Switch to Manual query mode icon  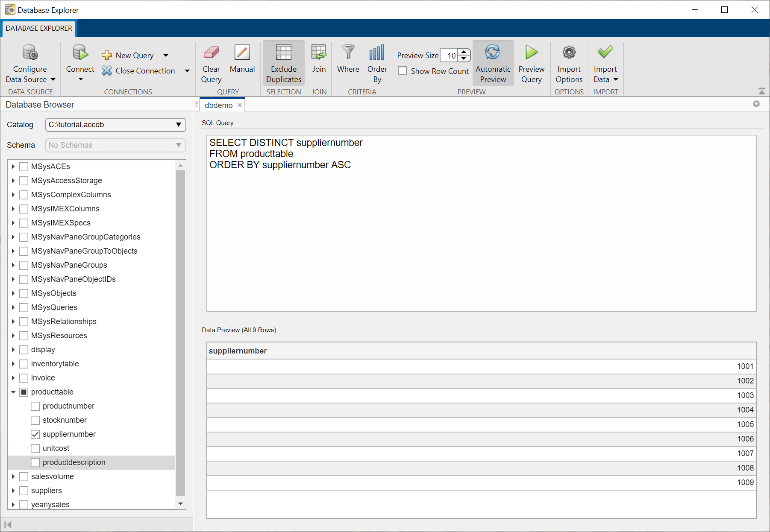coord(242,53)
